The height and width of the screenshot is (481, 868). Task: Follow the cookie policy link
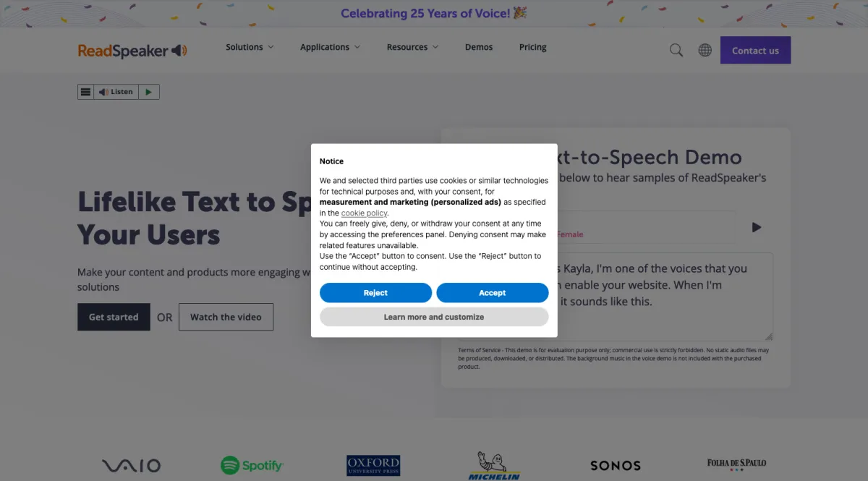365,213
